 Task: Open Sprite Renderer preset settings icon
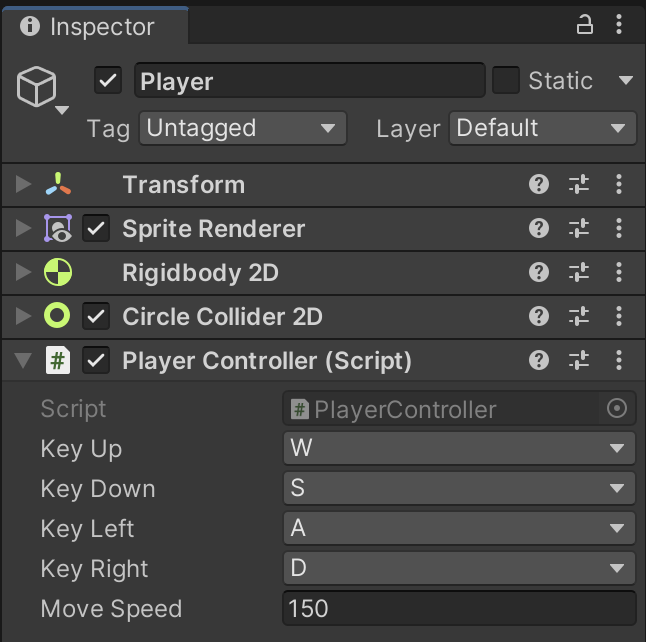[579, 229]
